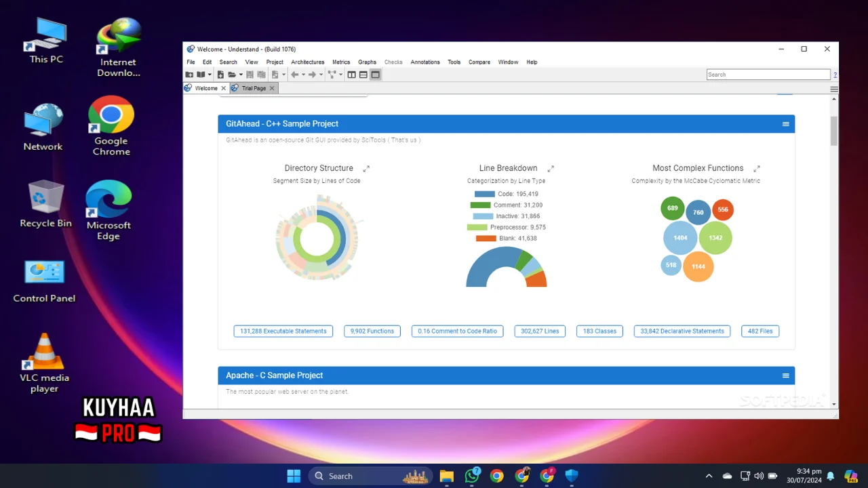Switch to stacked split layout
Screen dimensions: 868x488
coord(363,75)
